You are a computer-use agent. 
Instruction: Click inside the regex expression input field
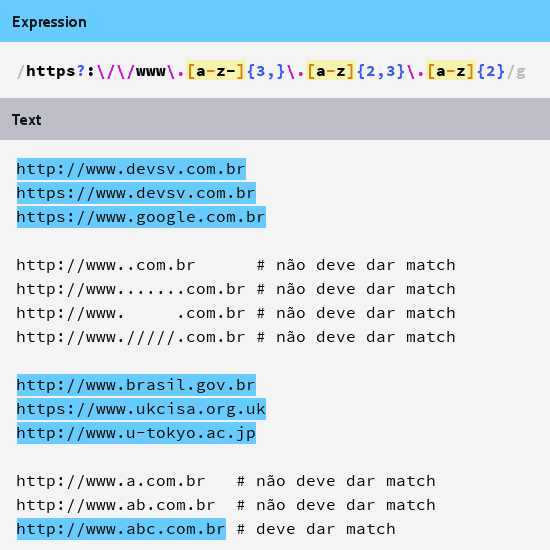tap(275, 71)
